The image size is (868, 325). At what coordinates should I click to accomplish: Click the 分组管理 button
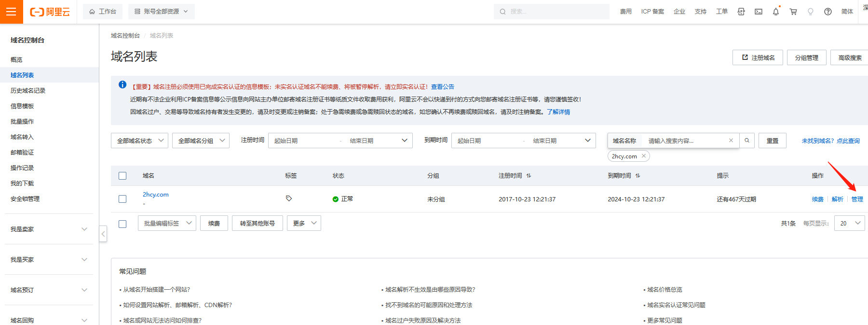807,57
